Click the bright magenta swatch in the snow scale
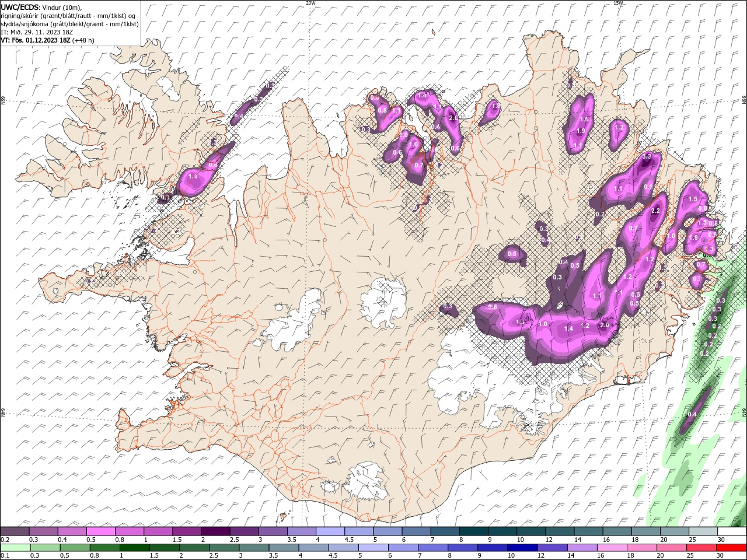Screen dimensions: 747x560 point(100,531)
